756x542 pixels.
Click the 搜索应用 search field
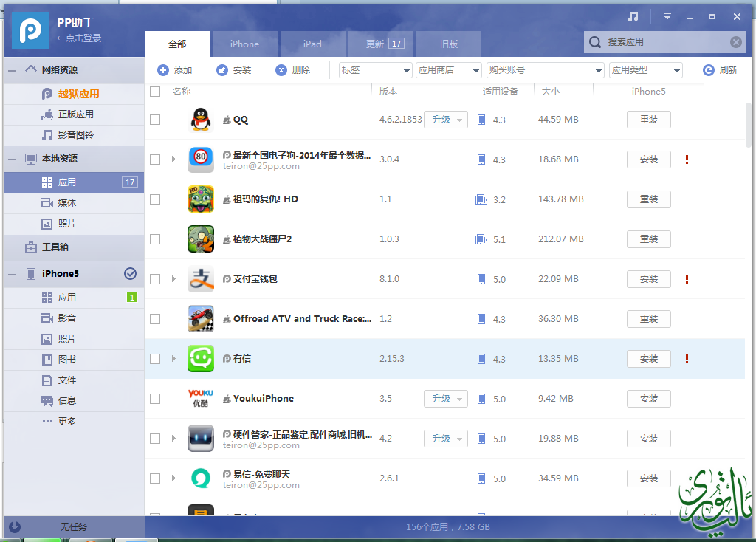(665, 42)
